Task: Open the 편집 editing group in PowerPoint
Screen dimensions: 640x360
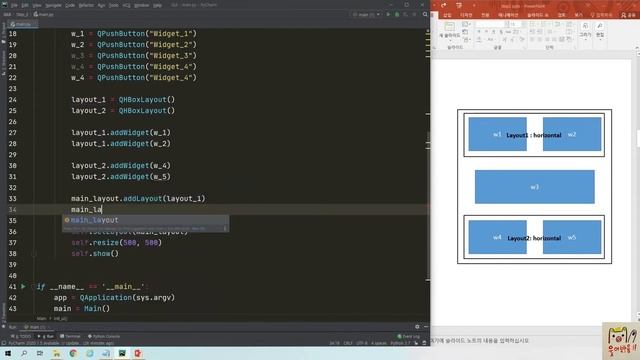Action: click(x=600, y=31)
